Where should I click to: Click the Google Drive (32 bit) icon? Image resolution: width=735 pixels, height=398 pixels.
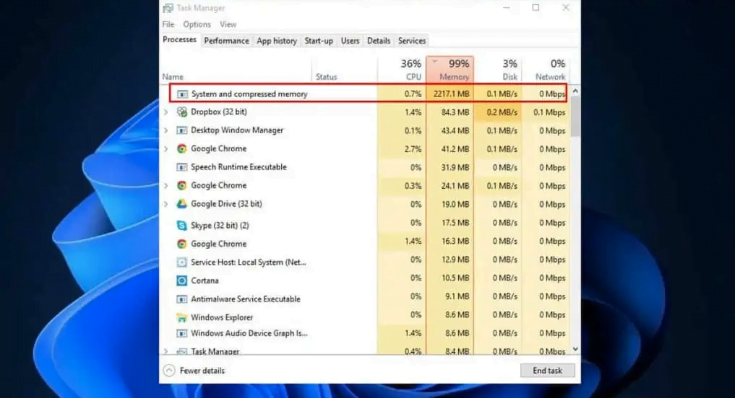pyautogui.click(x=182, y=204)
